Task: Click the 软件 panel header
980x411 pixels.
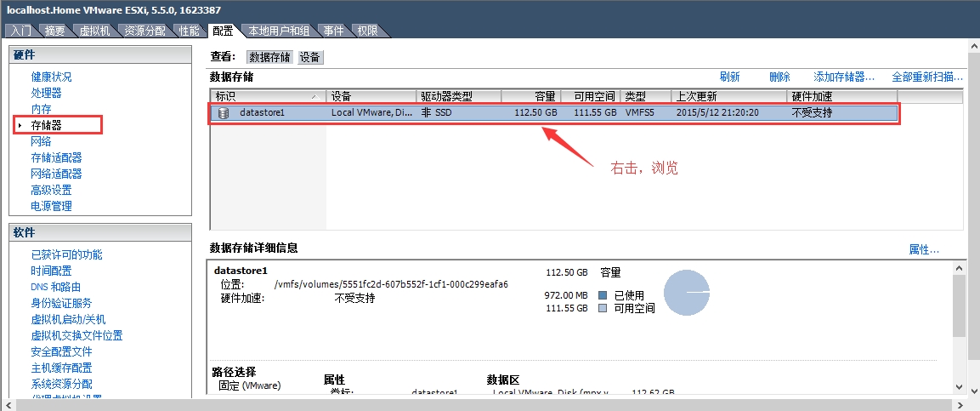Action: pos(100,232)
